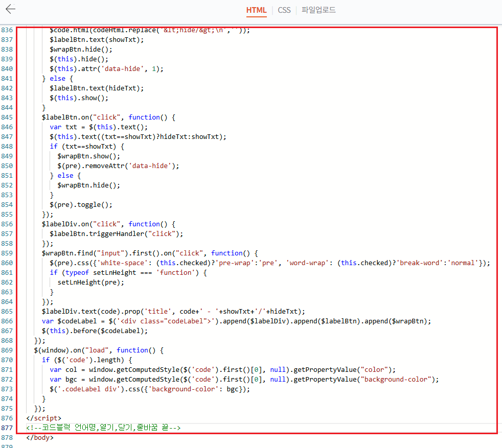Screen dimensions: 502x448
Task: Place cursor on $(pre).toggle(); line
Action: click(x=81, y=205)
